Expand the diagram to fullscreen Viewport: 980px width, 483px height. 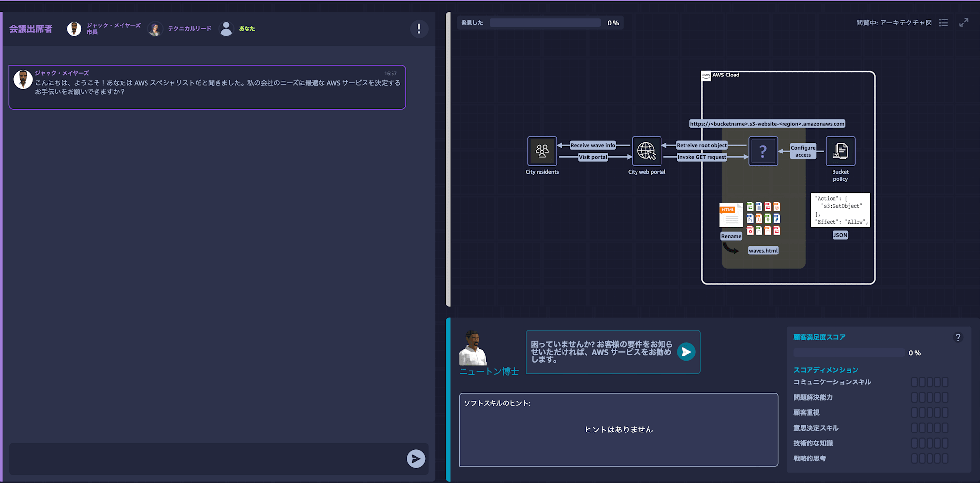(964, 23)
